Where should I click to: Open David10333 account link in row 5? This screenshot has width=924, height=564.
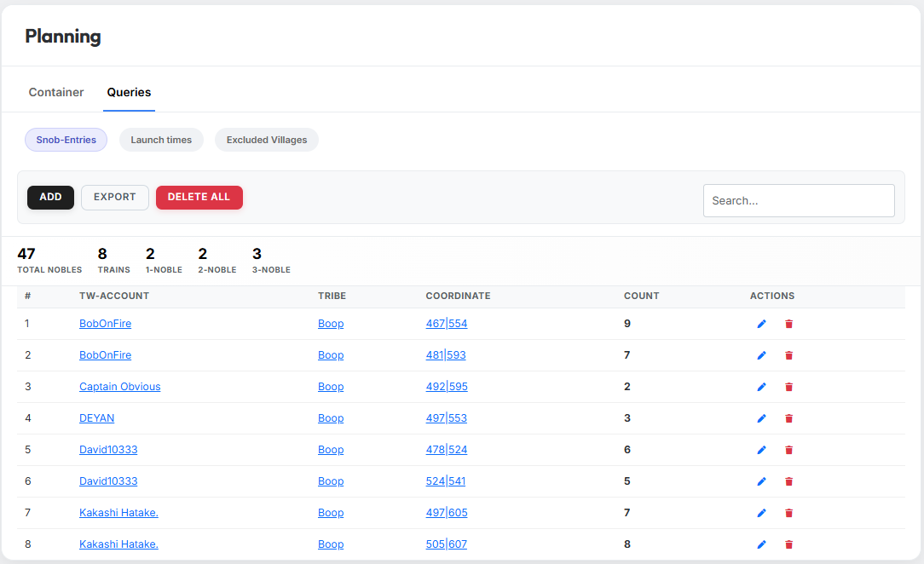108,450
